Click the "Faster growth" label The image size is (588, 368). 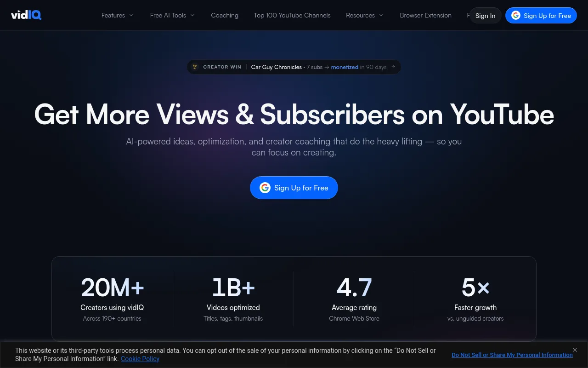[x=475, y=307]
